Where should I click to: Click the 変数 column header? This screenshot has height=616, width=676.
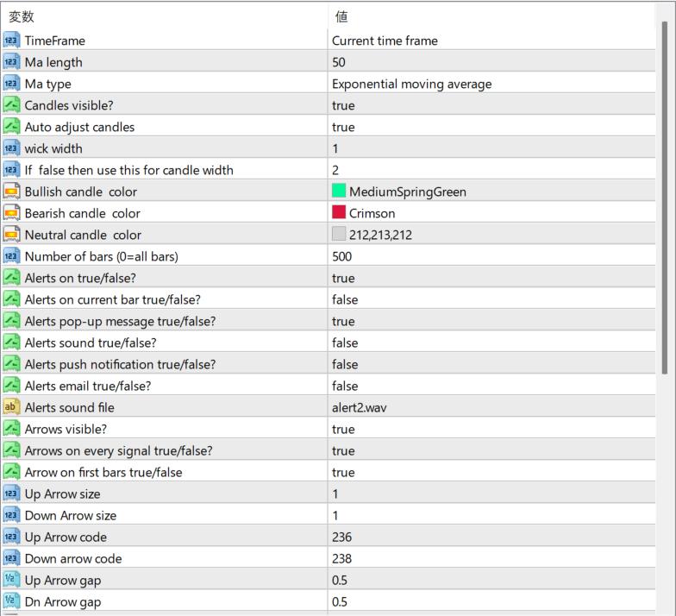click(22, 16)
